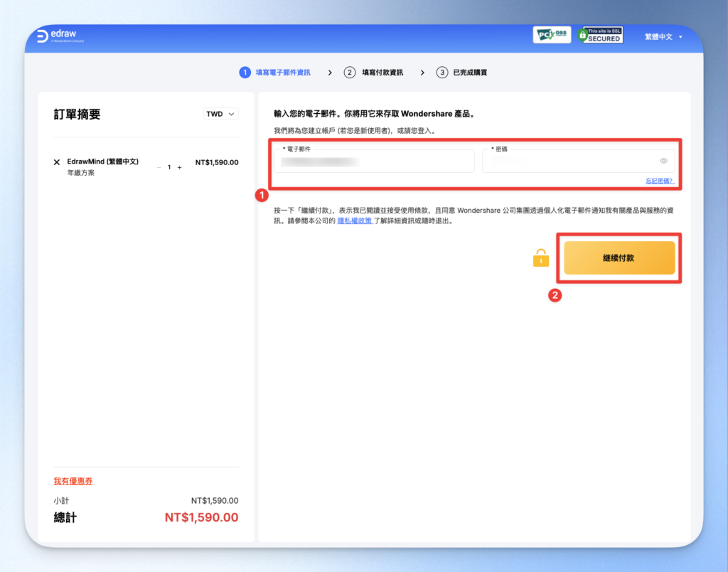This screenshot has height=572, width=728.
Task: Click the red 總計 total amount
Action: (x=201, y=517)
